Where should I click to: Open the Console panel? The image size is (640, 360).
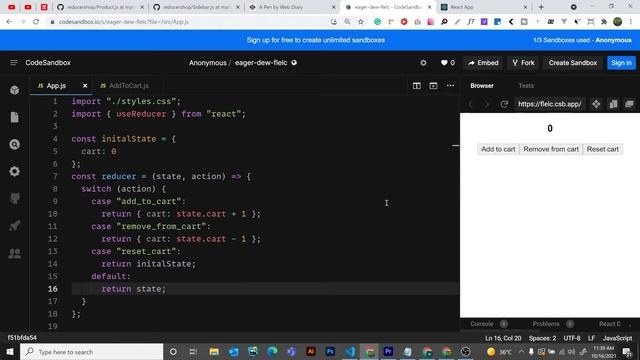[482, 324]
